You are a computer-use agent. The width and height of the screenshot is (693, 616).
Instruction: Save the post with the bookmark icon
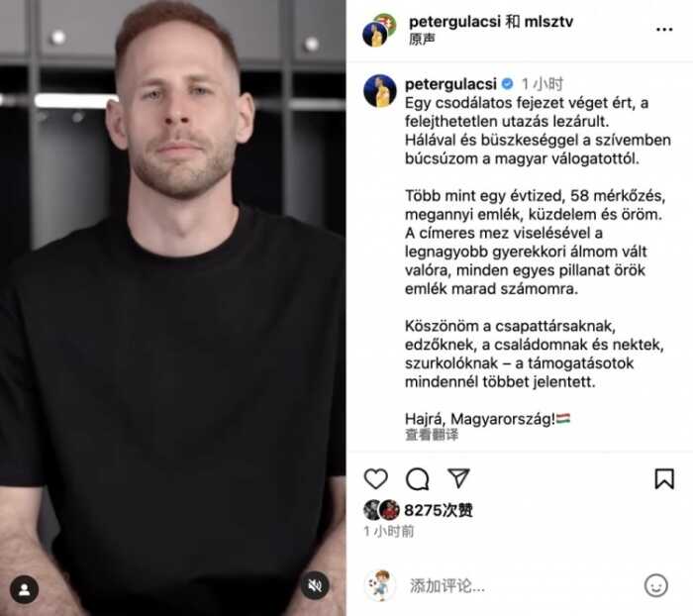pyautogui.click(x=664, y=478)
